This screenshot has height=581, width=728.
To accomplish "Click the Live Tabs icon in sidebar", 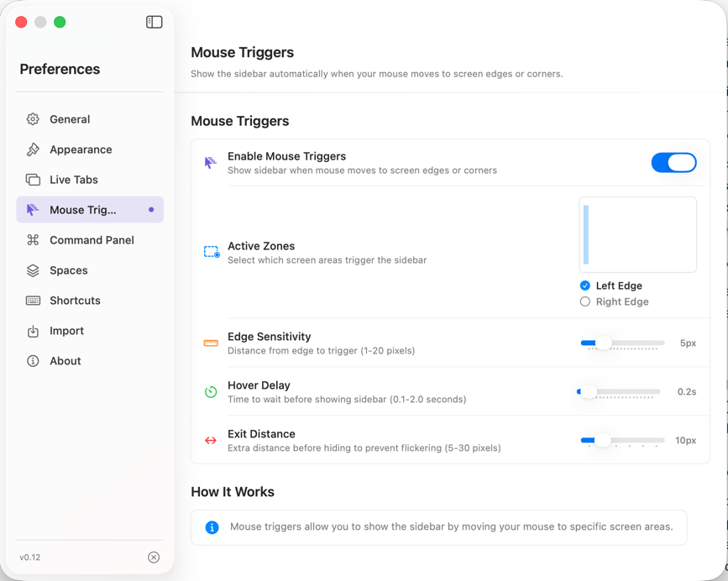I will (32, 180).
